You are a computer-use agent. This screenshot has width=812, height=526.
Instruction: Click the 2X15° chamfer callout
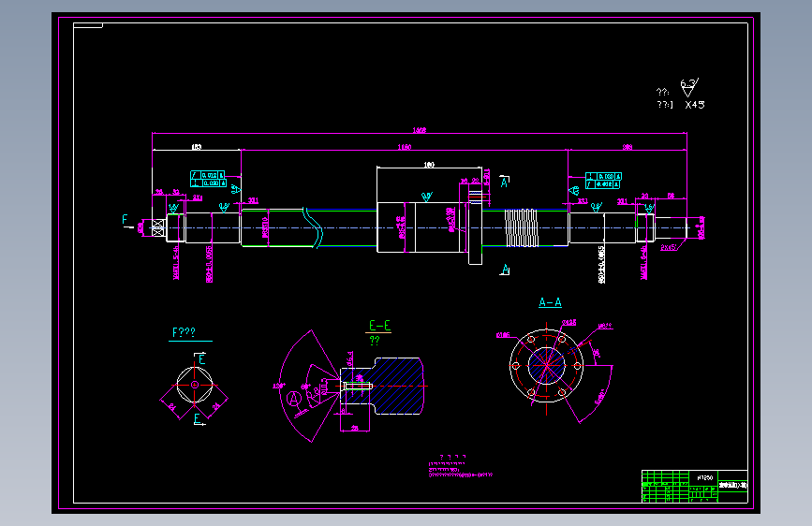[669, 247]
